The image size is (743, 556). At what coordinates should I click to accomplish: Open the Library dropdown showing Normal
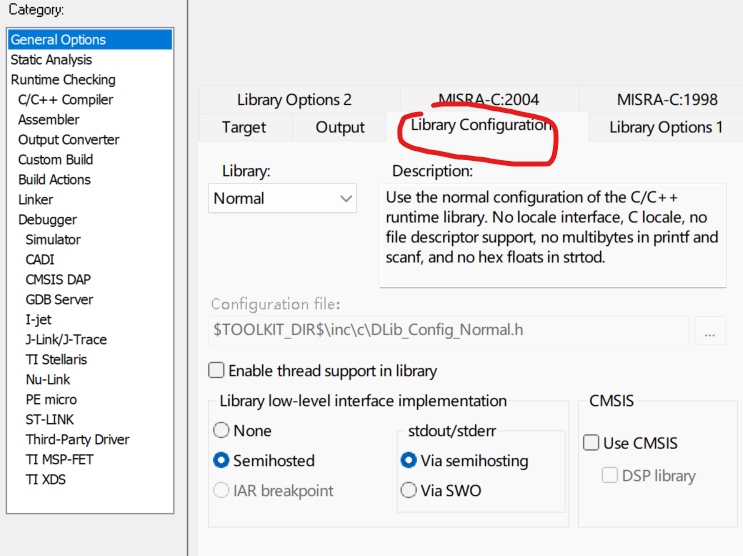pyautogui.click(x=282, y=198)
